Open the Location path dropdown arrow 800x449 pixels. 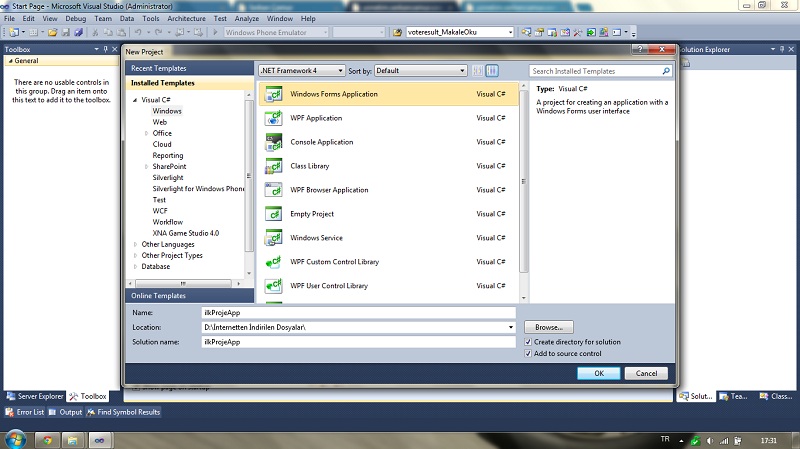pos(511,327)
